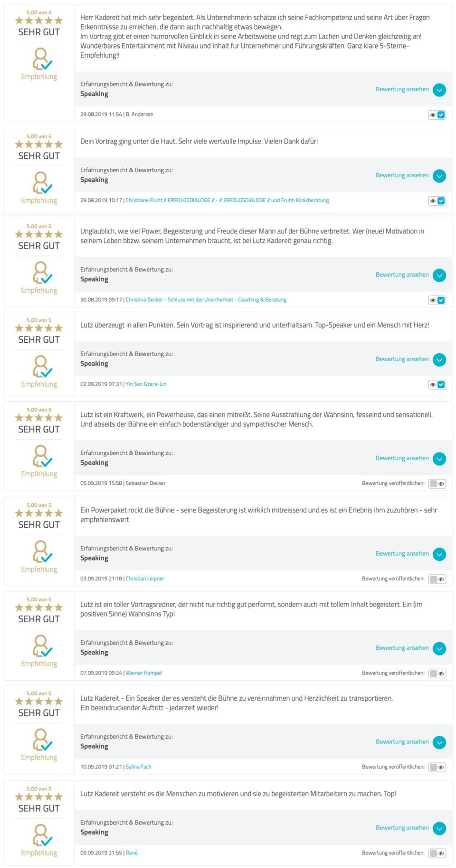456x868 pixels.
Task: Click Empfehlung person icon on first review
Action: [42, 59]
